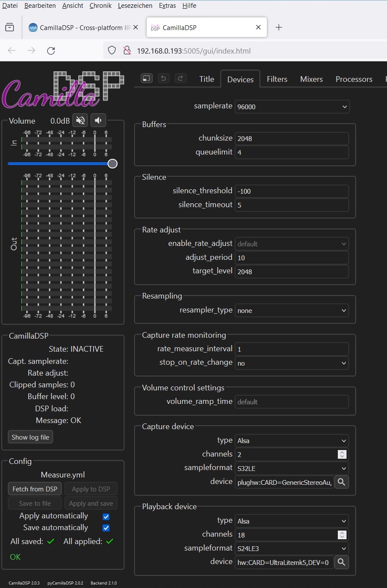
Task: Click the chunksize input field
Action: click(292, 138)
